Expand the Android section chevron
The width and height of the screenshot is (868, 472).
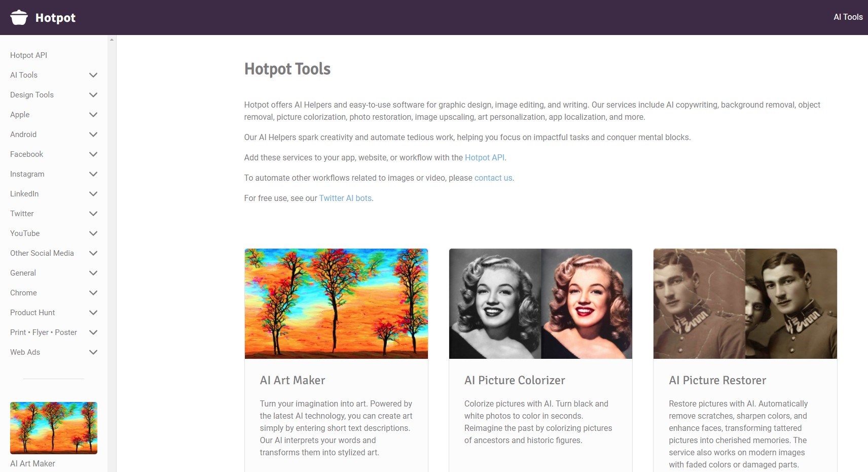pyautogui.click(x=93, y=134)
